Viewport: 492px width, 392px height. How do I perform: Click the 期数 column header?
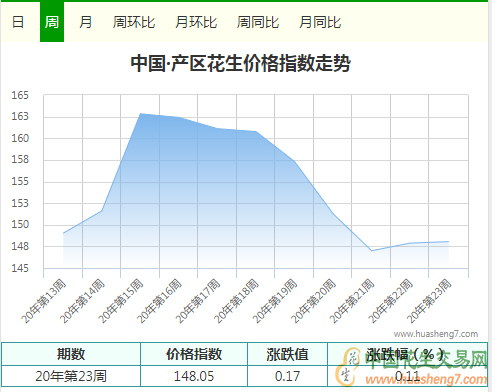click(x=71, y=354)
